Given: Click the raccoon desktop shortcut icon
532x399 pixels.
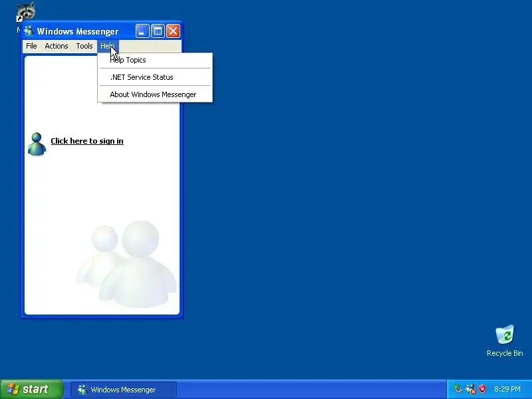Looking at the screenshot, I should 26,11.
